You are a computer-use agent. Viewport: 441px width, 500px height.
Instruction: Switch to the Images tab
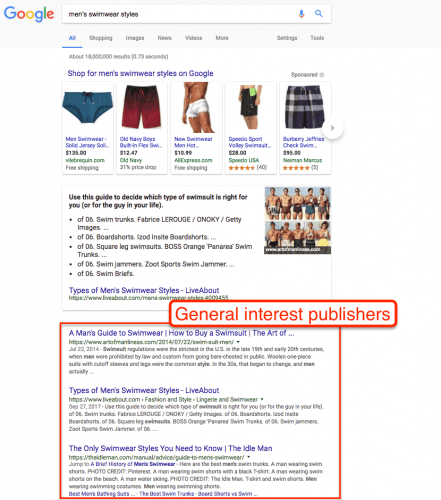point(135,38)
